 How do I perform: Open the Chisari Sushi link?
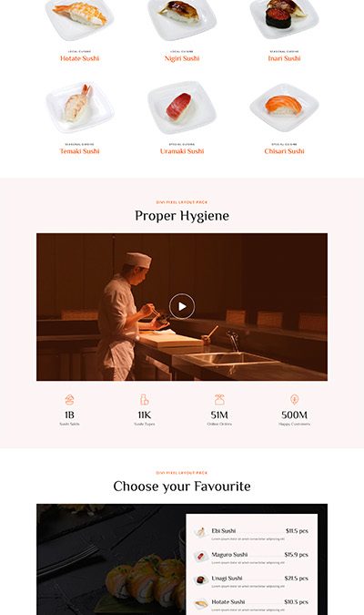pyautogui.click(x=284, y=151)
